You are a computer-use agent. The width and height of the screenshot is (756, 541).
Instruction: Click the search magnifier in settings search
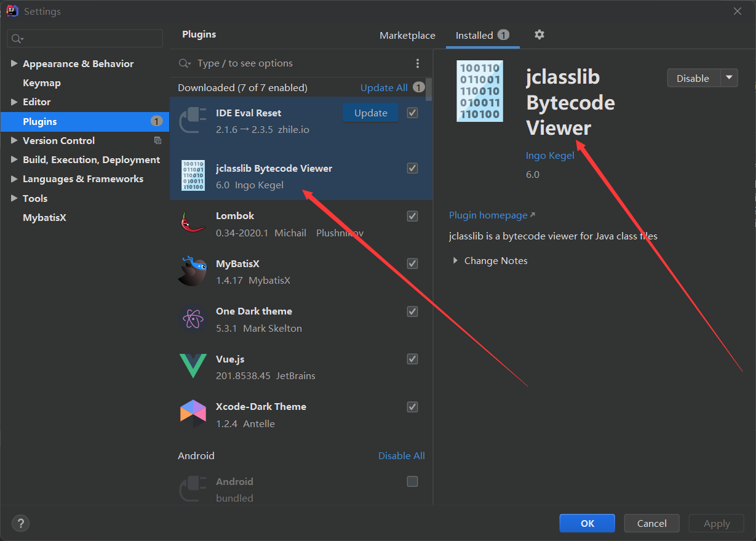tap(17, 39)
